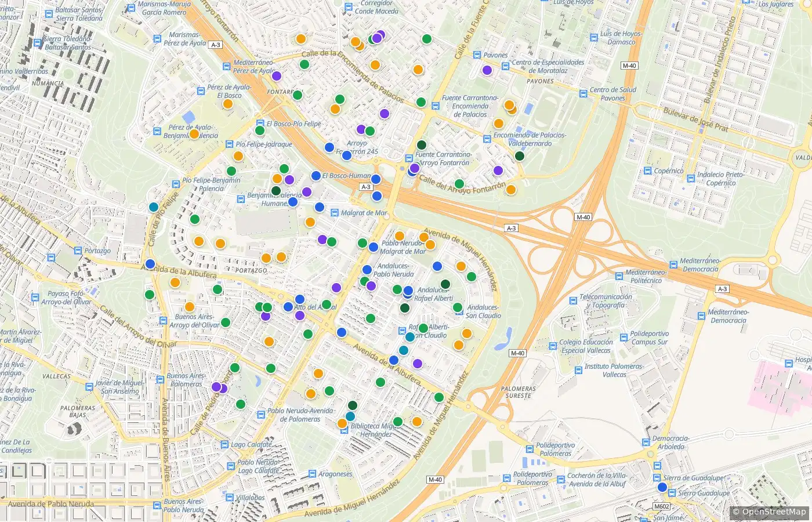
Task: Select the orange marker on Pérez de Ayala-Benjamín Palencia label
Action: (194, 134)
